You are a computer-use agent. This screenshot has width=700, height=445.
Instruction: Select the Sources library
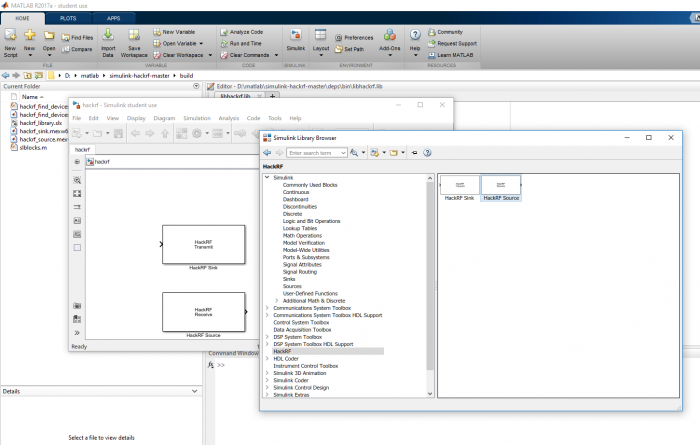coord(292,286)
